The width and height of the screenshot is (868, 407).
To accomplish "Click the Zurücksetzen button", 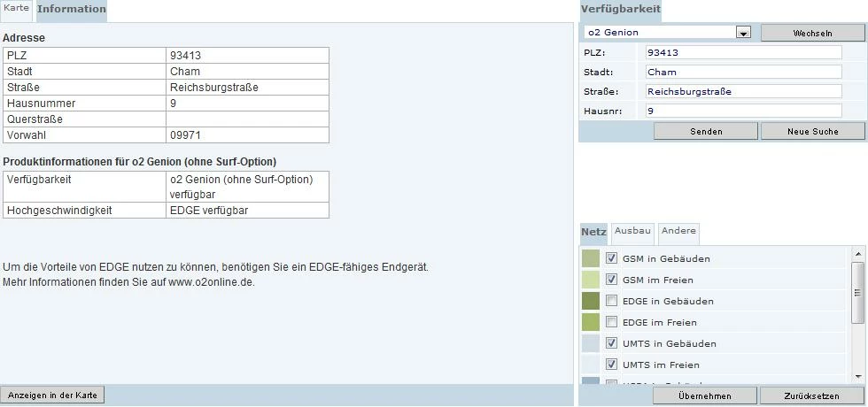I will pyautogui.click(x=811, y=396).
